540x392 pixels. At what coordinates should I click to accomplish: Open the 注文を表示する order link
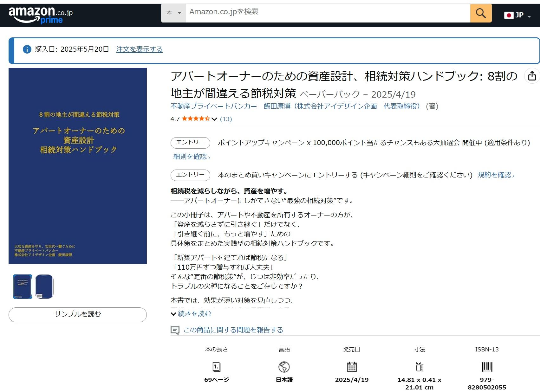pyautogui.click(x=139, y=49)
